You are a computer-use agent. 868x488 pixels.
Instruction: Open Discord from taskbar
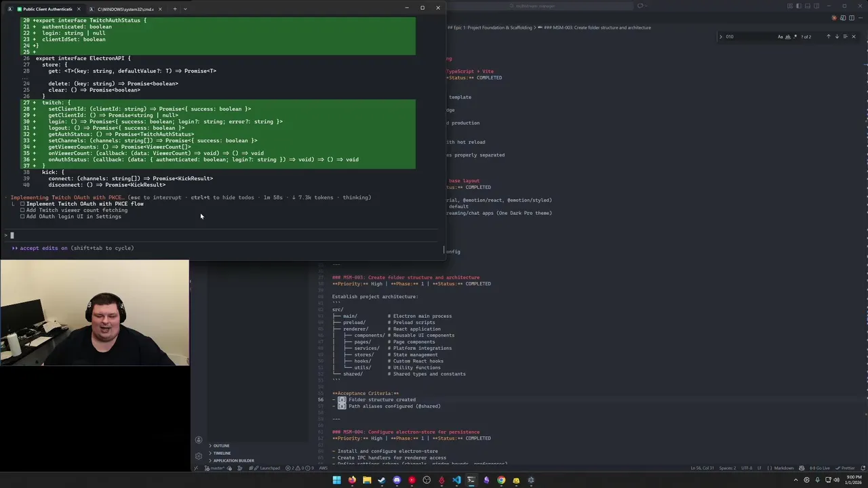[x=397, y=480]
